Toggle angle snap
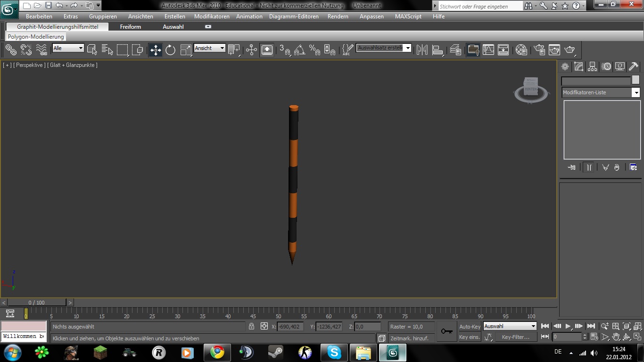This screenshot has width=644, height=362. point(299,49)
